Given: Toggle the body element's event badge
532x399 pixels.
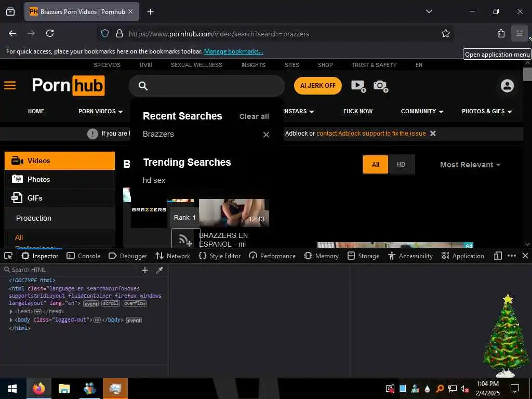Looking at the screenshot, I should (x=134, y=320).
